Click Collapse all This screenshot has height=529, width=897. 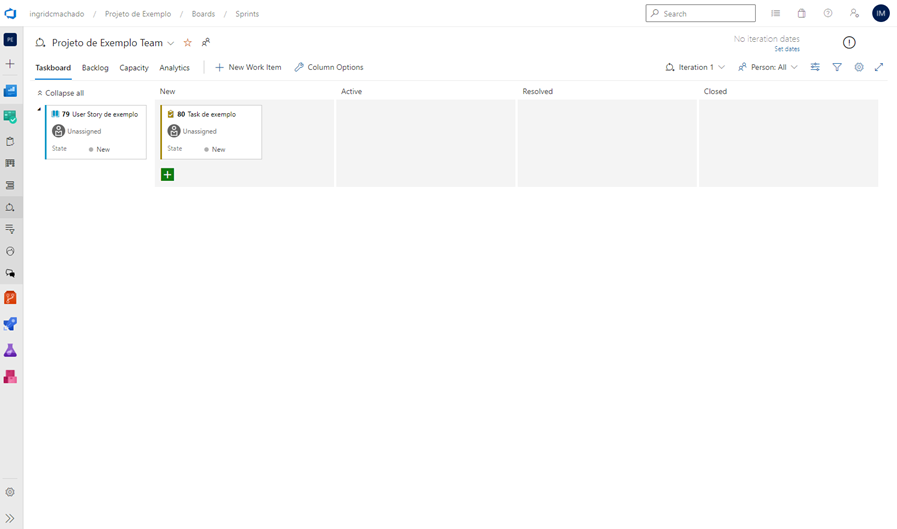click(x=61, y=93)
